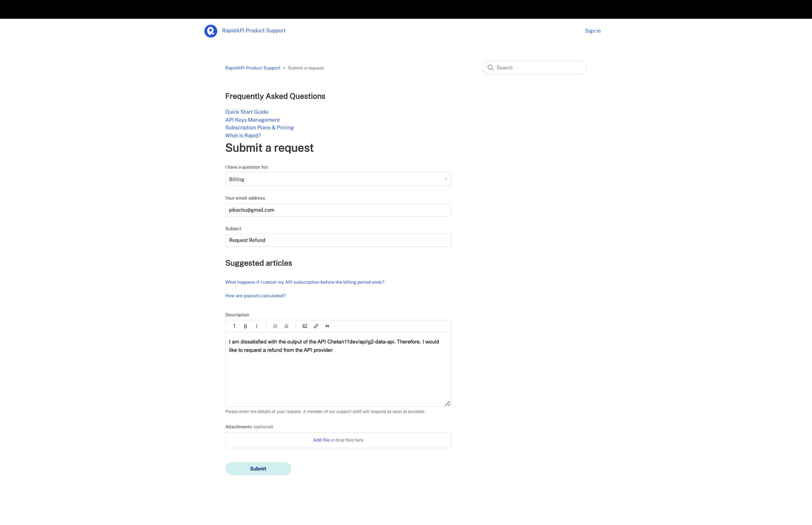Select the Italic formatting icon
The height and width of the screenshot is (525, 812).
tap(256, 326)
